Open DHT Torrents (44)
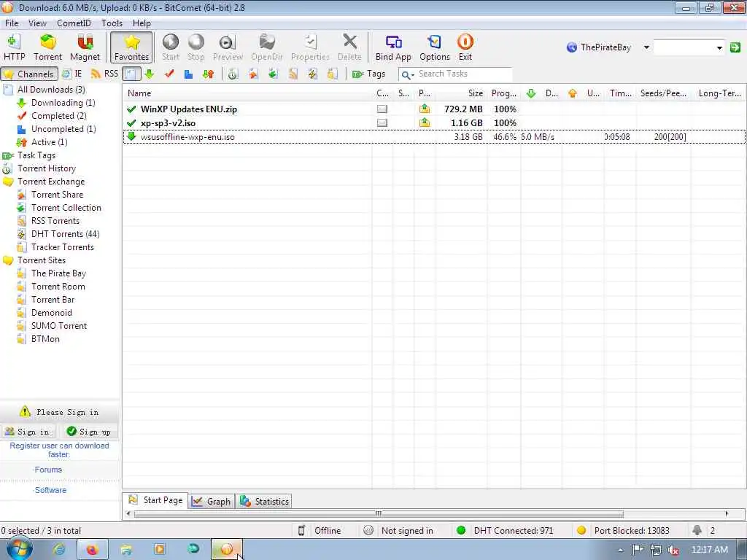The height and width of the screenshot is (560, 747). tap(65, 234)
